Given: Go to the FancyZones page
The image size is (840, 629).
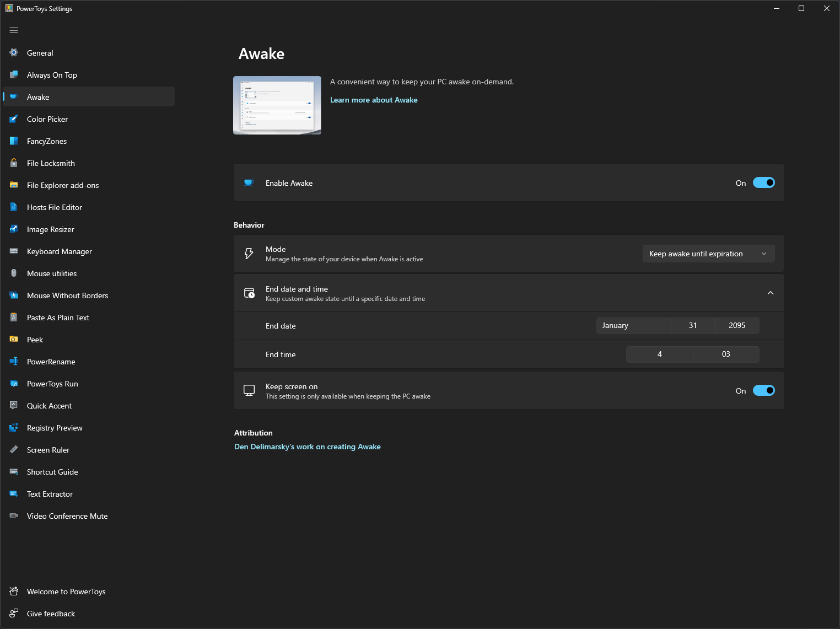Looking at the screenshot, I should (89, 141).
